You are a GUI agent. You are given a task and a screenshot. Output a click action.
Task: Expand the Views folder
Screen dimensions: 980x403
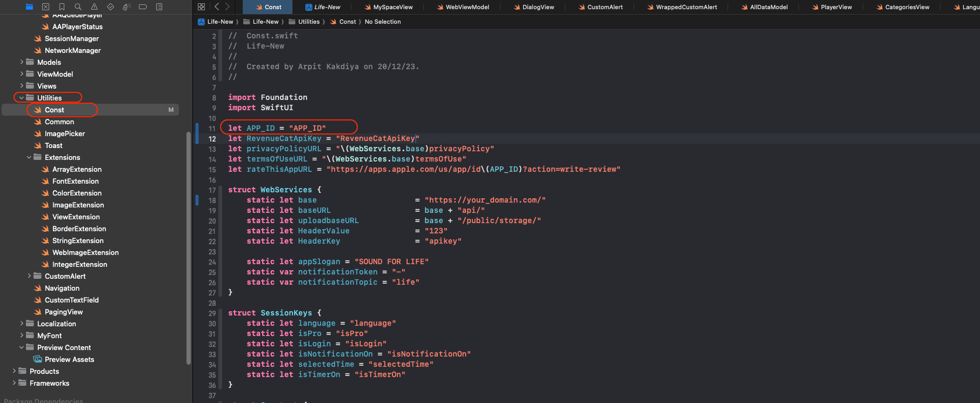coord(22,86)
